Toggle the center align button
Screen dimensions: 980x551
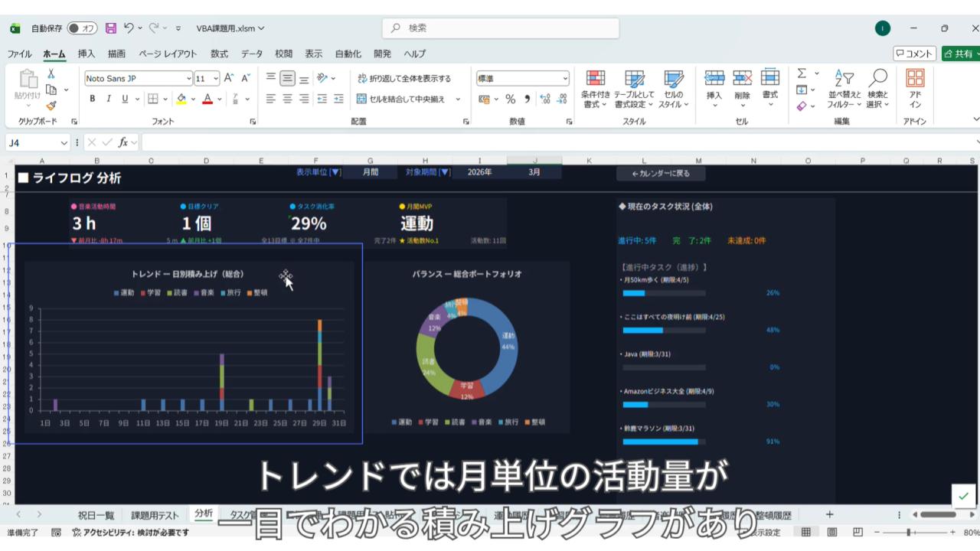287,99
